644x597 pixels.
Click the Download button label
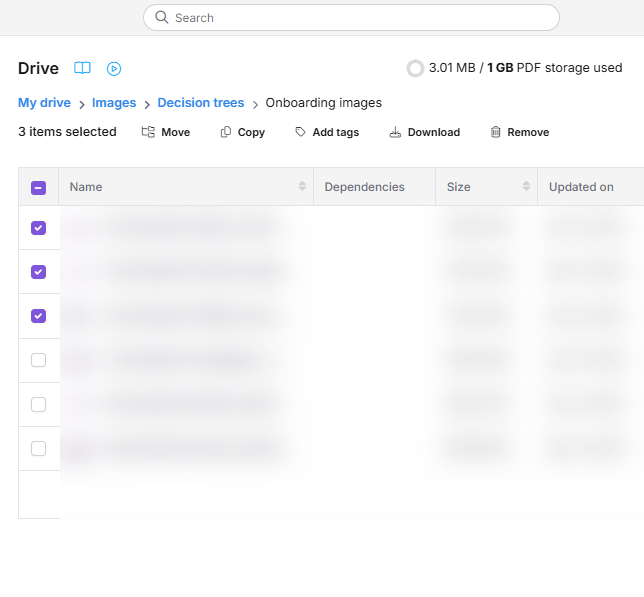[434, 132]
